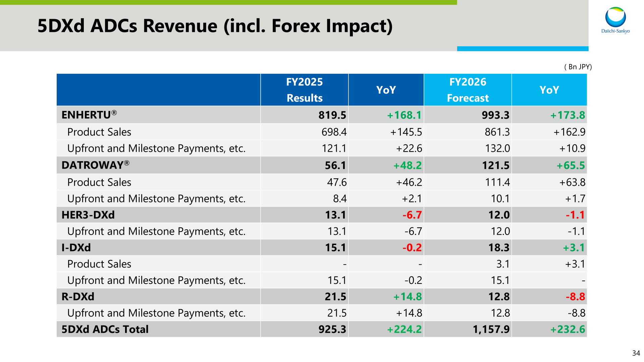This screenshot has width=644, height=362.
Task: Click the YoY header next to FY2025 Results
Action: tap(386, 90)
